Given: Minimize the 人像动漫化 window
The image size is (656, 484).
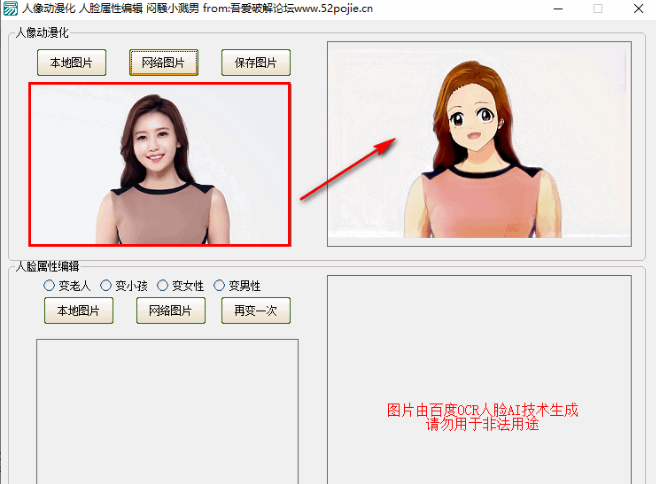Looking at the screenshot, I should click(558, 9).
